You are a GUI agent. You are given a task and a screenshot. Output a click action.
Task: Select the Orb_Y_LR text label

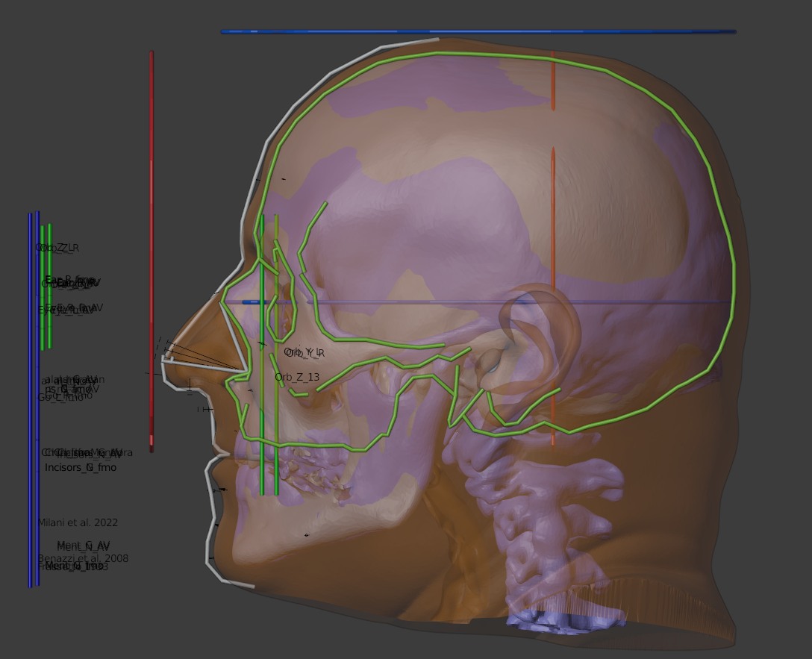point(304,352)
